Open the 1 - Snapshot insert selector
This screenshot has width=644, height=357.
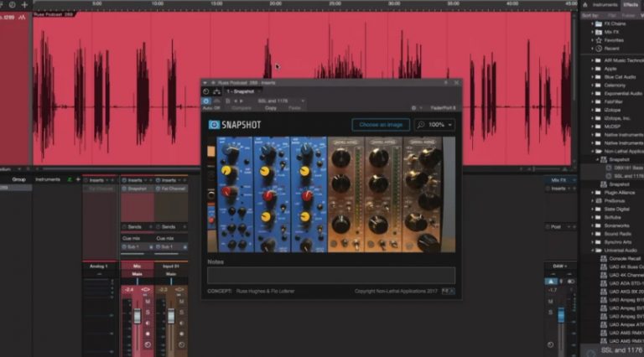tap(242, 91)
